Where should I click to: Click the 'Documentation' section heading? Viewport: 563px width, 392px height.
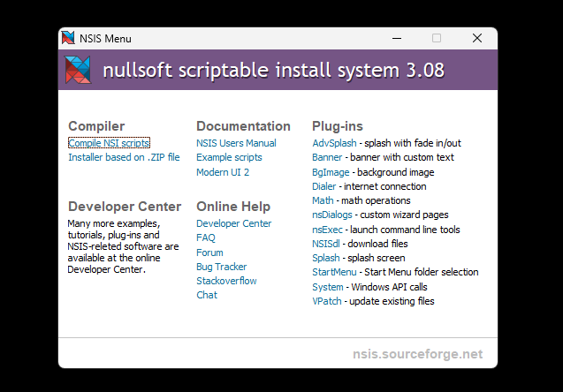pos(243,126)
